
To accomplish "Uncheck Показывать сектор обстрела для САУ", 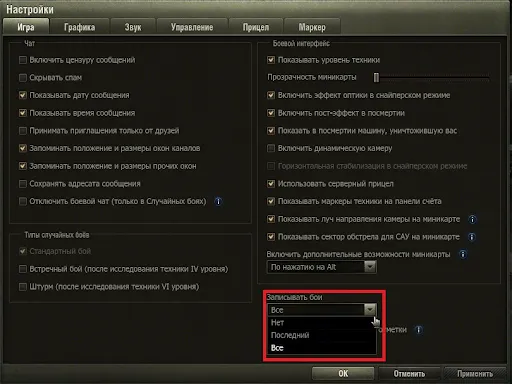I will point(271,237).
